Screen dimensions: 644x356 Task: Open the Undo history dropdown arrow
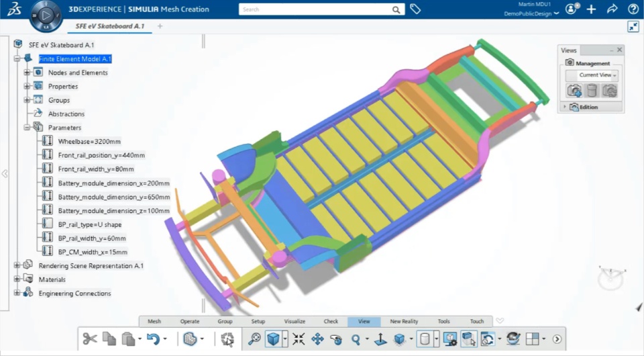[165, 339]
